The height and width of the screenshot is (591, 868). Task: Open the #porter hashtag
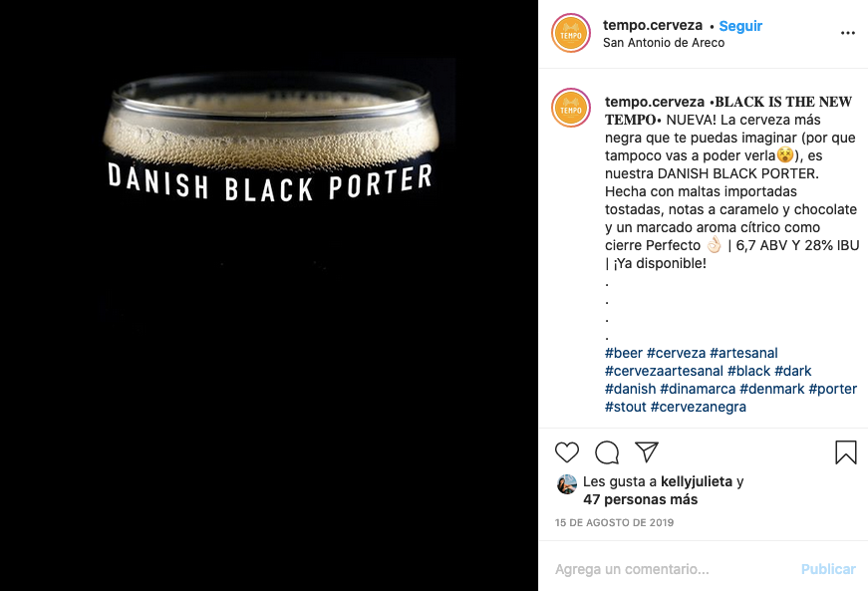832,389
